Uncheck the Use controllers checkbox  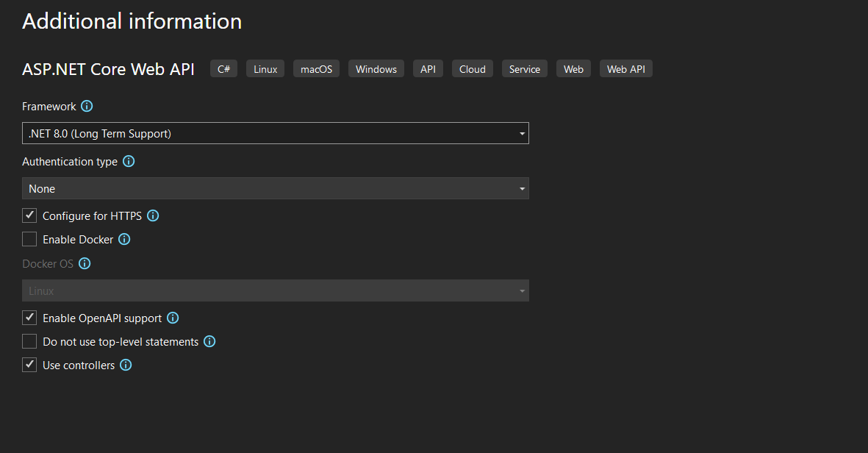click(x=29, y=365)
